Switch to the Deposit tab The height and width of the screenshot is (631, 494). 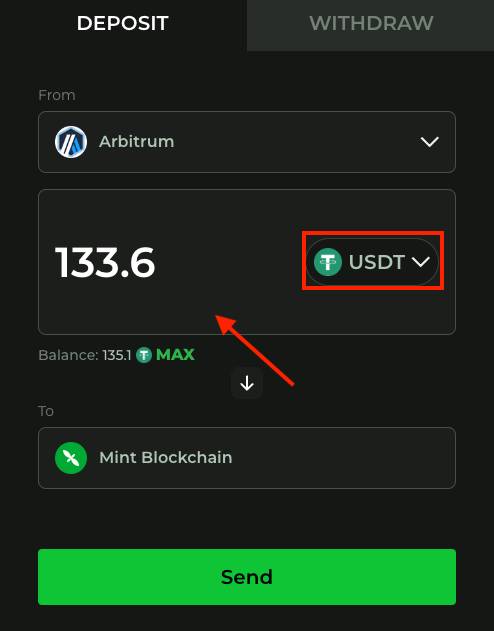pos(122,23)
